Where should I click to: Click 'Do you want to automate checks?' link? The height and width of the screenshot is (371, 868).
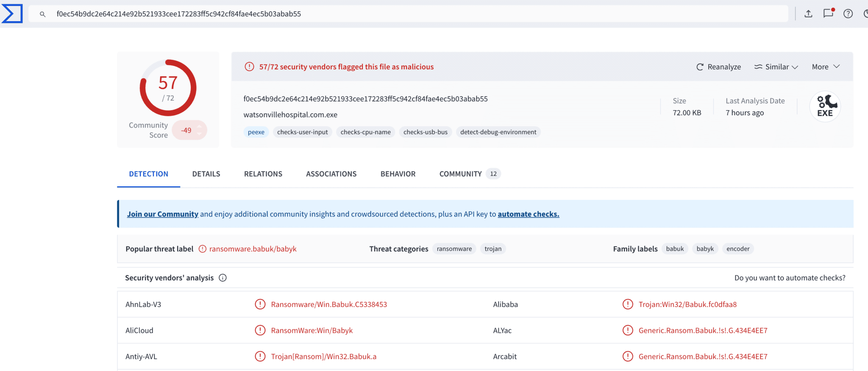click(x=790, y=278)
